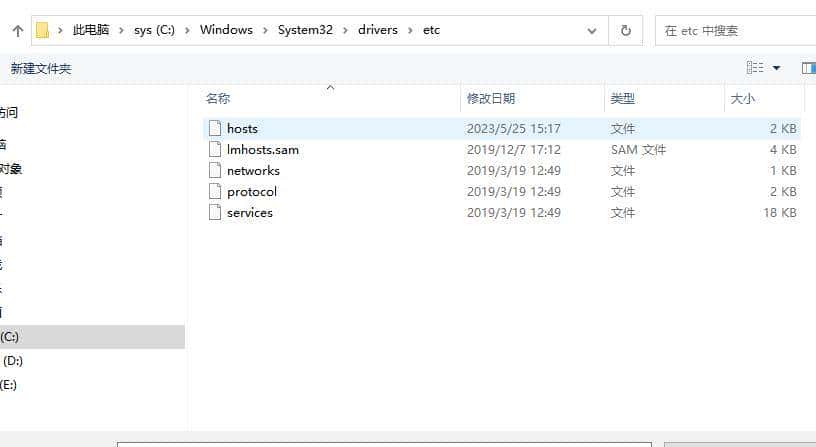Click drivers breadcrumb segment
This screenshot has width=816, height=447.
[378, 30]
